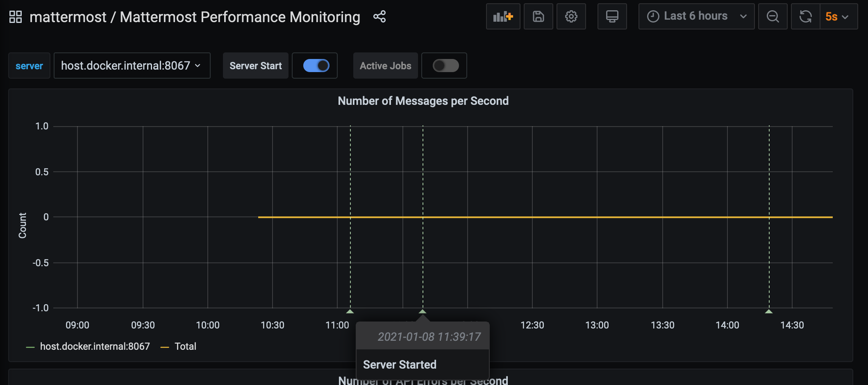Open the server variable dropdown
868x385 pixels.
point(132,66)
